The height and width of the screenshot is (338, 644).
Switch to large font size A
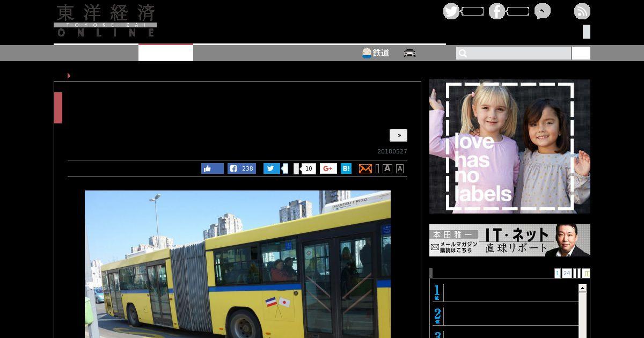coord(387,168)
